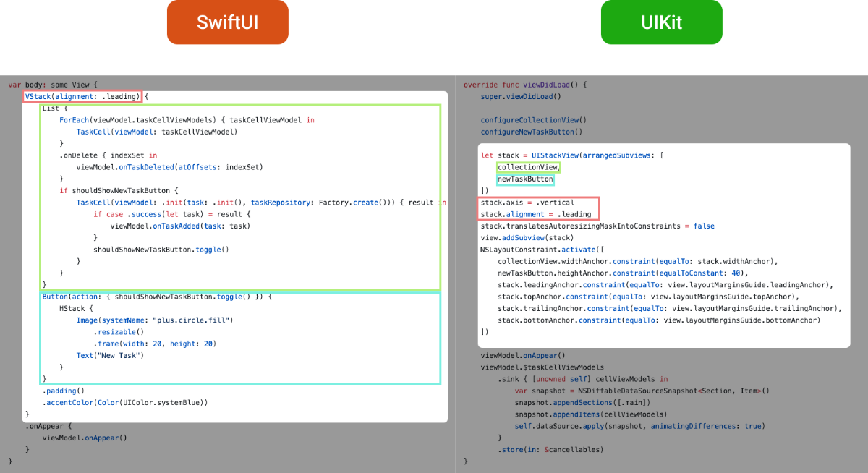Select the line "var body: some View {"
The height and width of the screenshot is (473, 868).
pos(53,85)
